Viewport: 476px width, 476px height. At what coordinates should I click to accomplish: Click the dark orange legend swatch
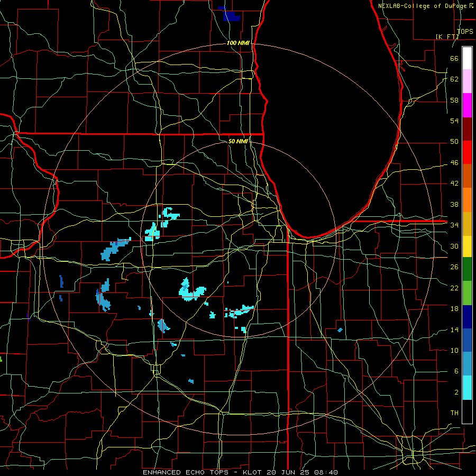pyautogui.click(x=467, y=176)
